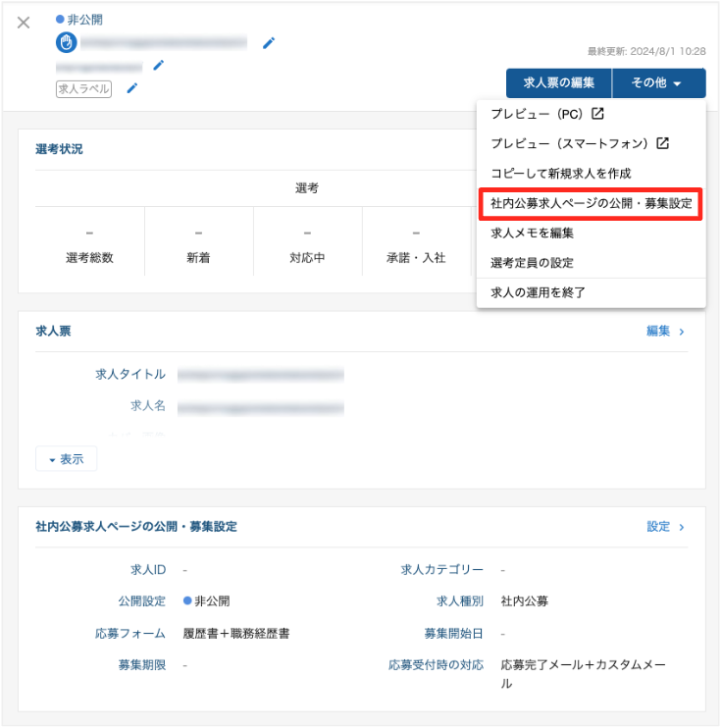
Task: Open the その他 dropdown menu
Action: coord(659,83)
